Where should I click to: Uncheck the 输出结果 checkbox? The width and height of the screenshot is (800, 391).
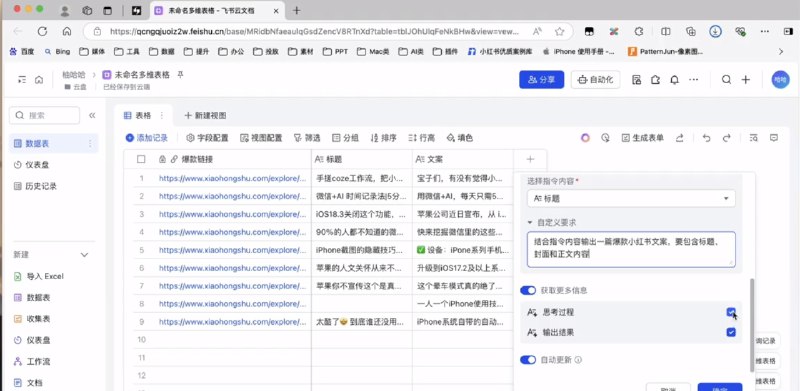(731, 332)
